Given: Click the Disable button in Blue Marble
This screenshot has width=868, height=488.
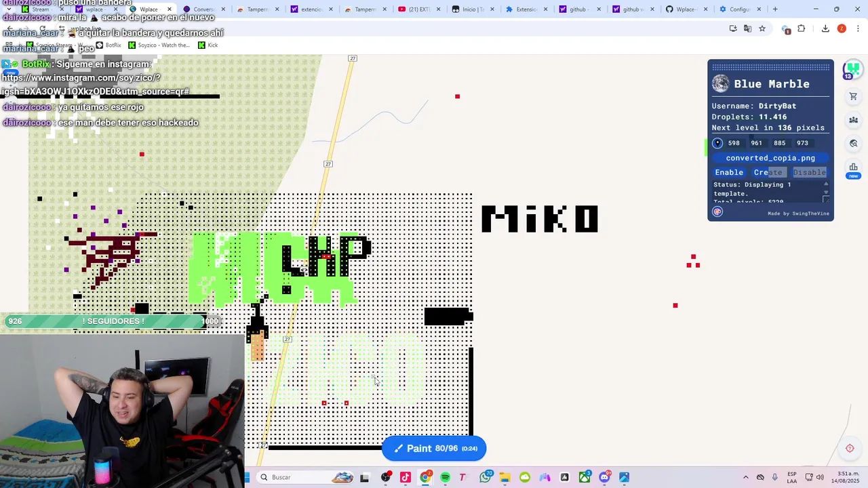Looking at the screenshot, I should click(810, 172).
